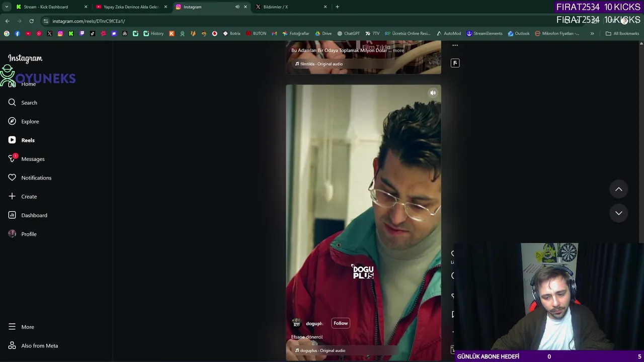The image size is (644, 362).
Task: Open filmtikla audio thumbnail beside previous reel
Action: click(x=455, y=63)
